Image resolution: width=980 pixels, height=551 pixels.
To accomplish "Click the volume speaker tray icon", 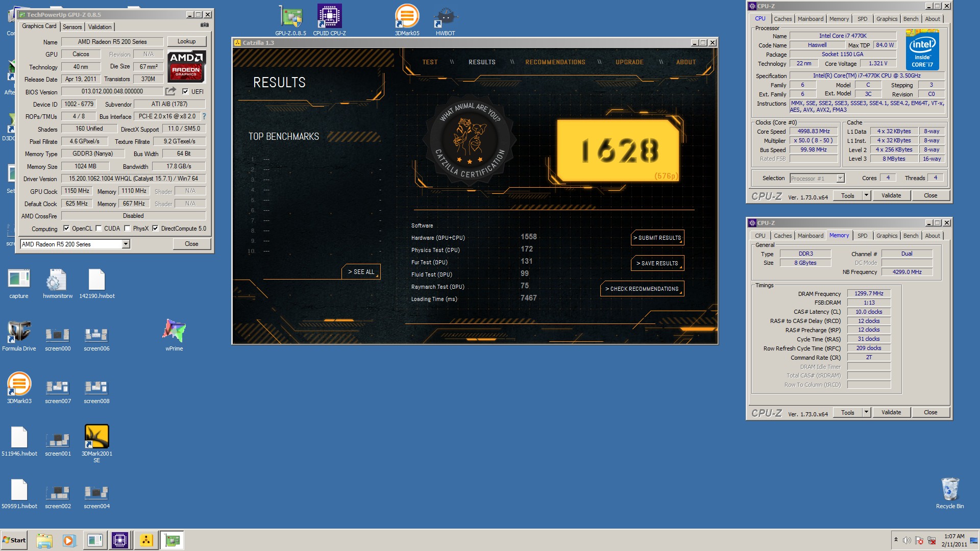I will (906, 540).
